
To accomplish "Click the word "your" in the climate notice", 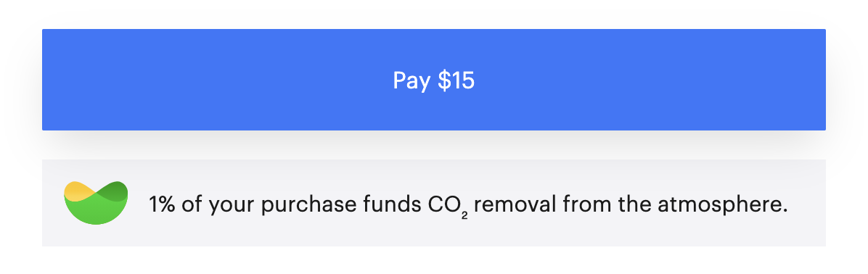I will click(x=232, y=207).
